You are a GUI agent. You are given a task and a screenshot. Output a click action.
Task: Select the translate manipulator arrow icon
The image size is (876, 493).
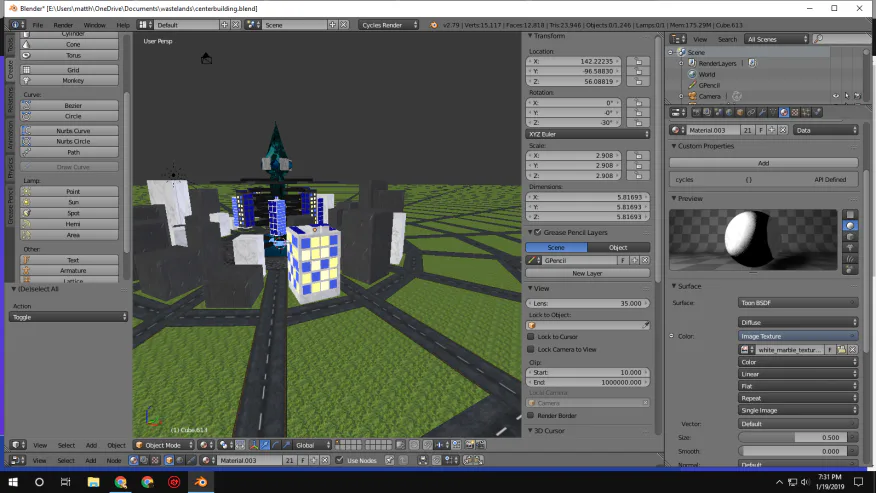[x=265, y=445]
